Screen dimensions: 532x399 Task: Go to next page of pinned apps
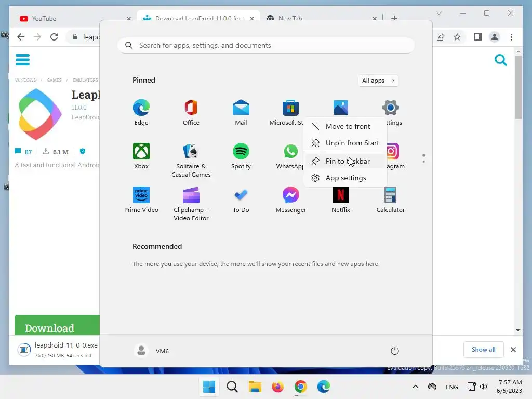coord(424,162)
